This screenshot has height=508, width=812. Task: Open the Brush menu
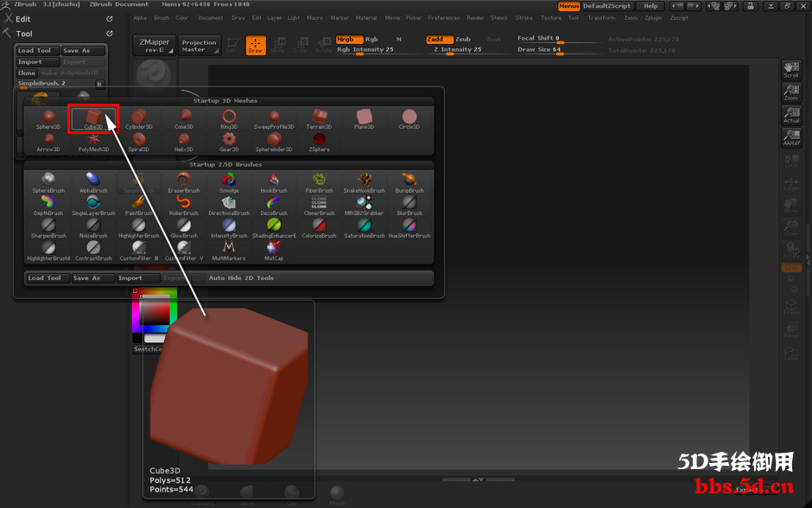(x=162, y=17)
